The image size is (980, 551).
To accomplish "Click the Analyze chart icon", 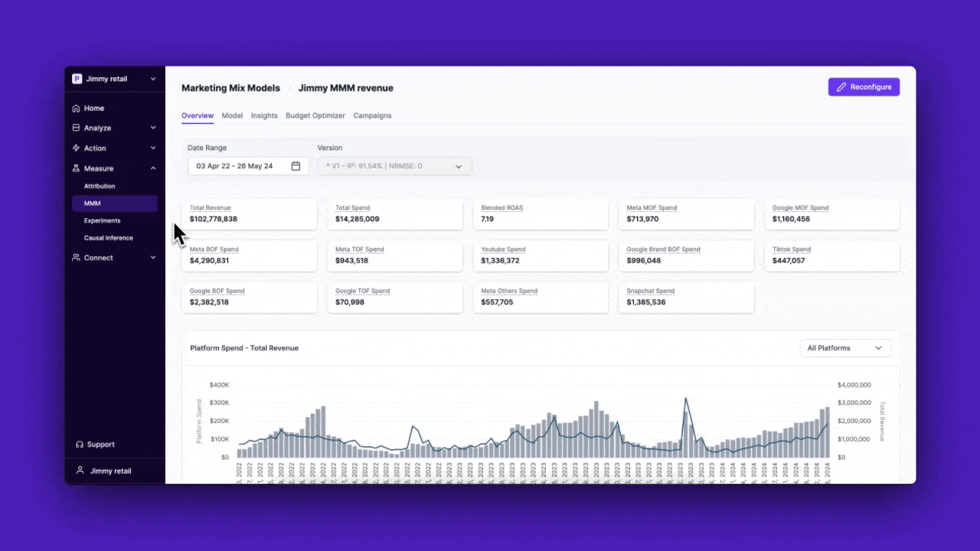I will (76, 128).
